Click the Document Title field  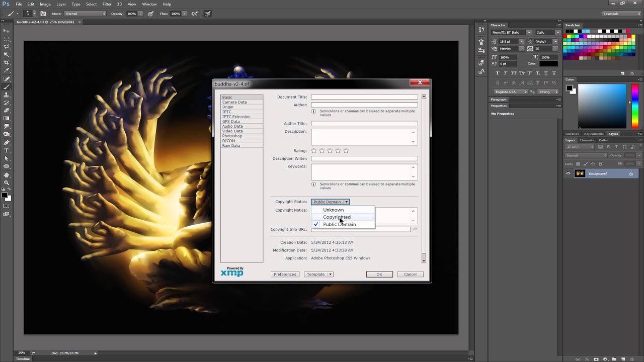coord(364,97)
